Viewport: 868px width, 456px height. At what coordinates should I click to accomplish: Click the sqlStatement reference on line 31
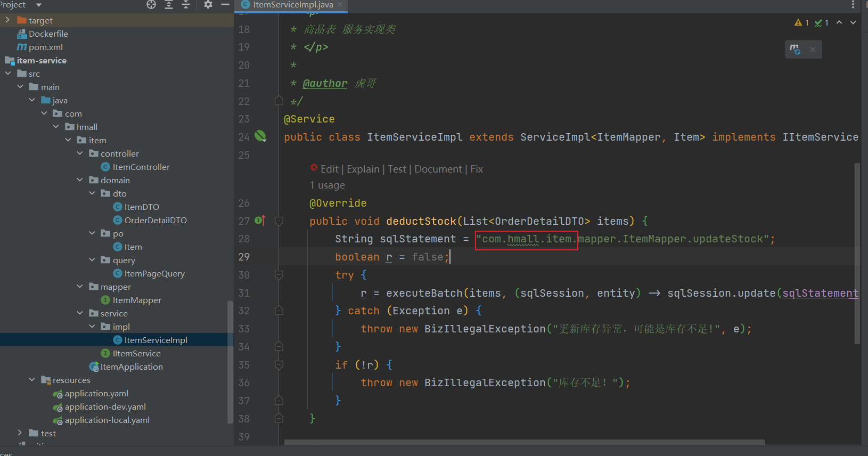(x=820, y=293)
